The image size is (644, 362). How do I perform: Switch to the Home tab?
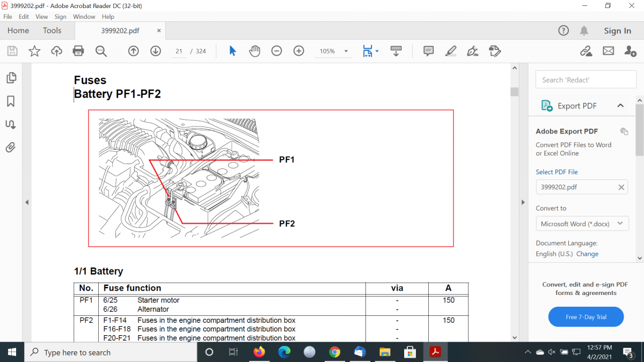(18, 31)
